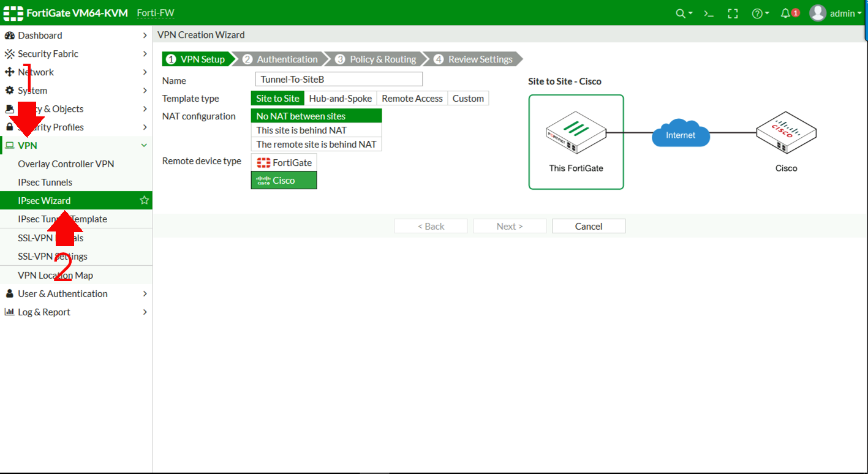868x474 pixels.
Task: Click the Forti-FW hostname link
Action: [156, 13]
